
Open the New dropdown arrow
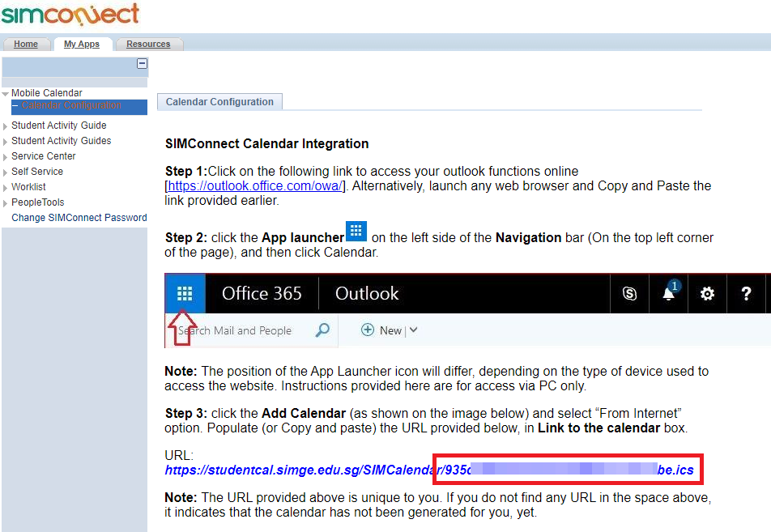tap(414, 330)
